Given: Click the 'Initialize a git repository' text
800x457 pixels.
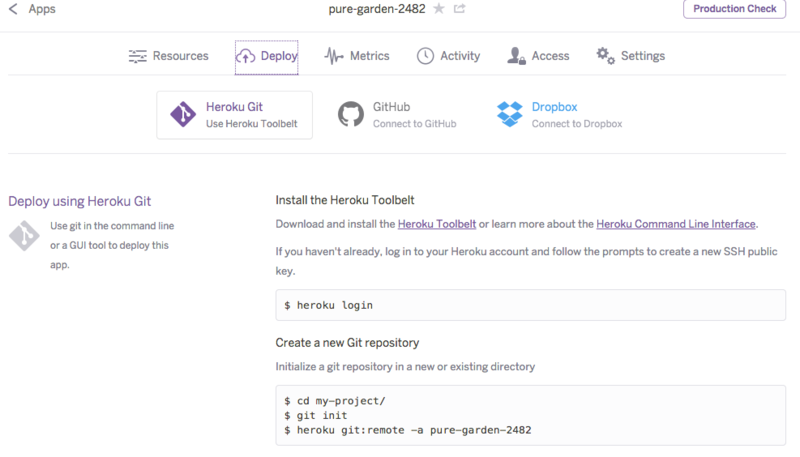Looking at the screenshot, I should pyautogui.click(x=405, y=367).
